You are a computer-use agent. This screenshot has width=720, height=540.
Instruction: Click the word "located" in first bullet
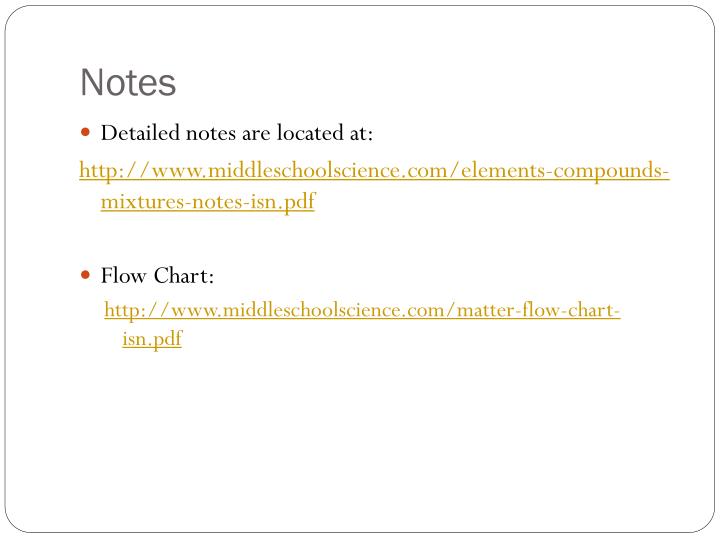[310, 133]
